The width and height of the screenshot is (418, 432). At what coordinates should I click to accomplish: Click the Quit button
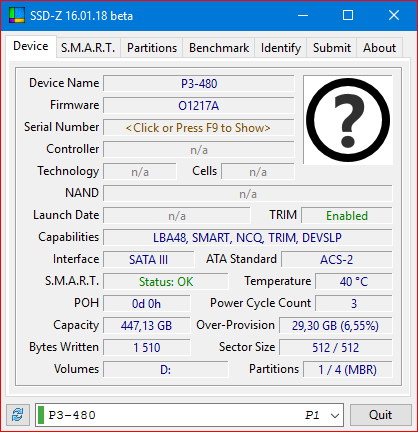coord(380,415)
